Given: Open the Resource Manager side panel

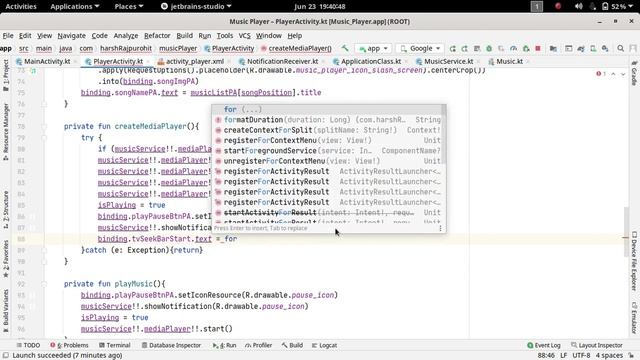Looking at the screenshot, I should pos(6,132).
